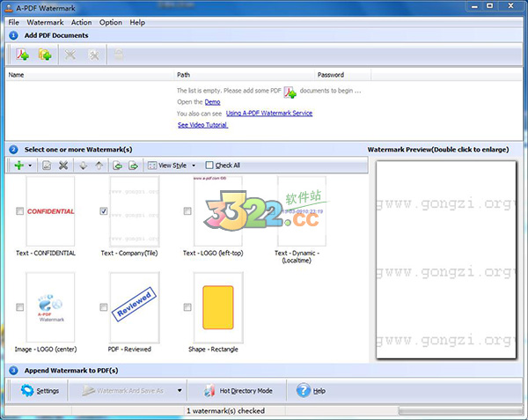Screen dimensions: 528x420
Task: Move watermark down with arrow icon
Action: 83,166
